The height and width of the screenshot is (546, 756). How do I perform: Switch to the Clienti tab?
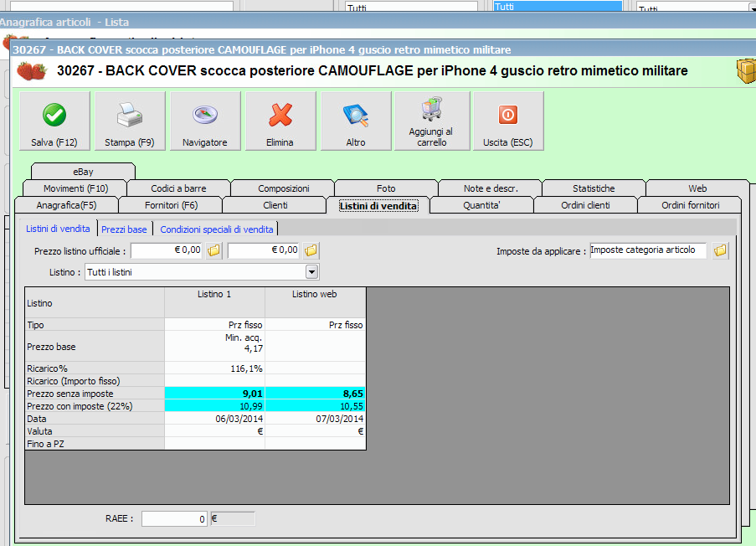(275, 205)
